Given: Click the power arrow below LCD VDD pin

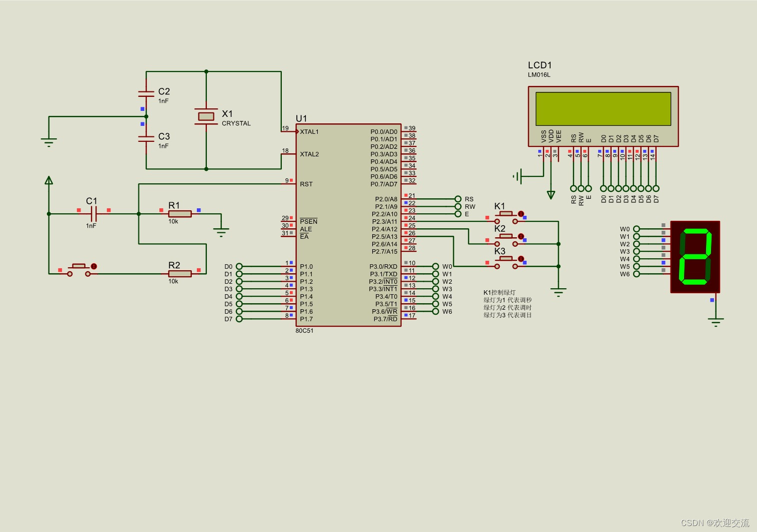Looking at the screenshot, I should [x=551, y=195].
